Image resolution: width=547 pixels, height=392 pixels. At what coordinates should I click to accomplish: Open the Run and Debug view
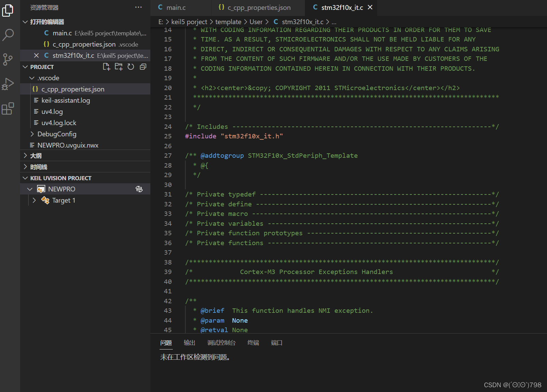[8, 84]
